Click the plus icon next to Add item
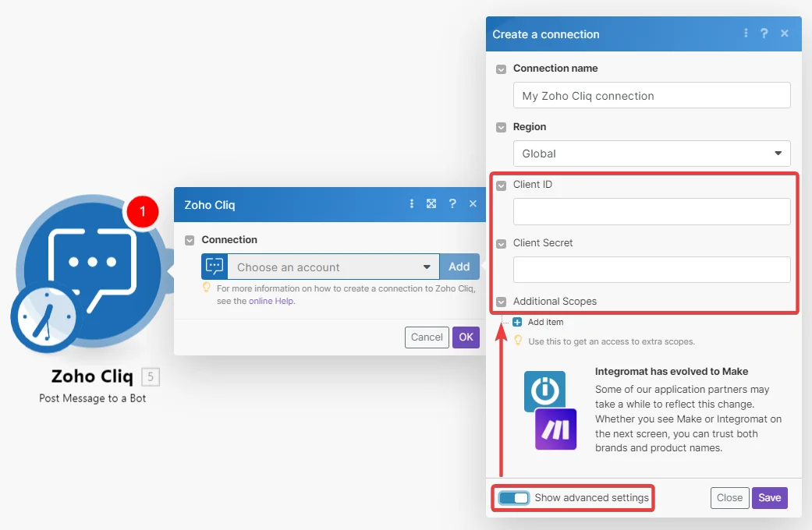 [x=517, y=322]
